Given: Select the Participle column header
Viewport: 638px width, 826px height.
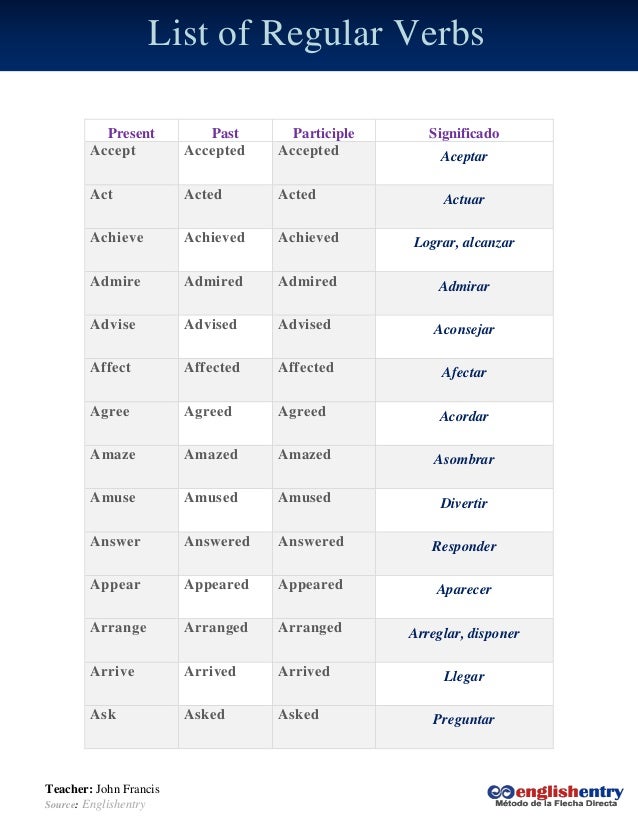Looking at the screenshot, I should coord(323,133).
